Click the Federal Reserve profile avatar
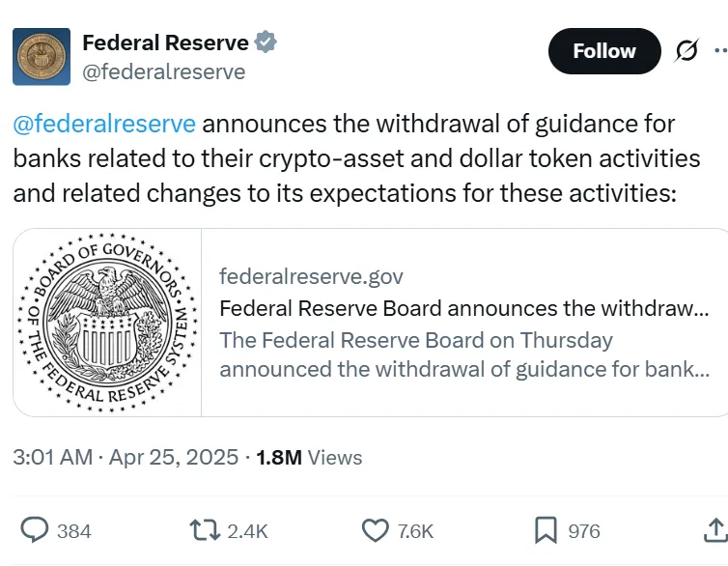Image resolution: width=728 pixels, height=566 pixels. tap(41, 57)
